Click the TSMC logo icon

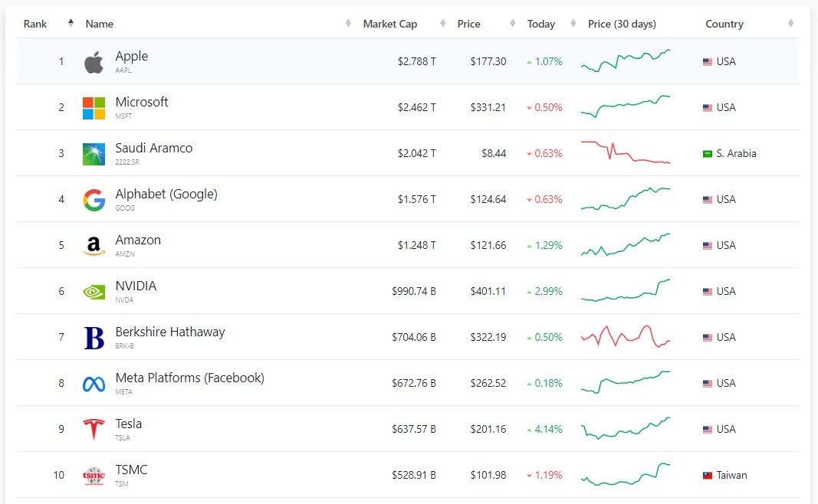click(94, 476)
